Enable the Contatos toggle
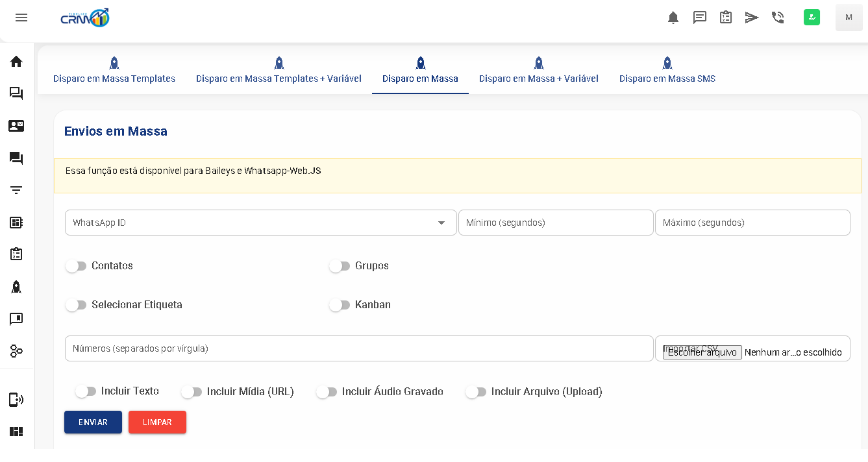This screenshot has width=868, height=462. click(x=76, y=265)
